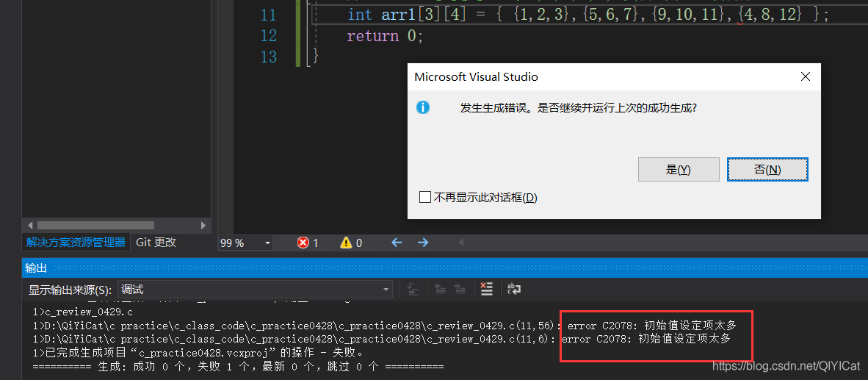Screen dimensions: 868x380
Task: Click the go to next message icon
Action: coord(460,289)
